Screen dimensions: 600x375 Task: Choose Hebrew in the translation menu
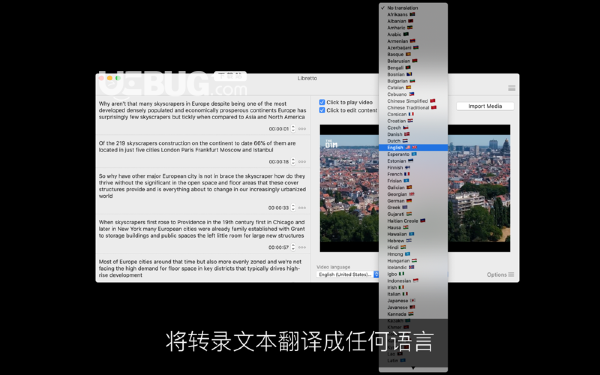click(413, 241)
